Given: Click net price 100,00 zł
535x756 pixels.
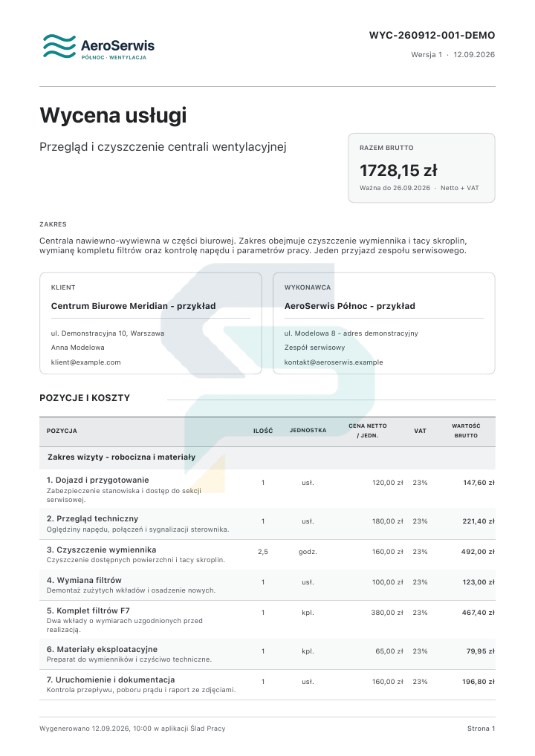Looking at the screenshot, I should click(x=387, y=582).
